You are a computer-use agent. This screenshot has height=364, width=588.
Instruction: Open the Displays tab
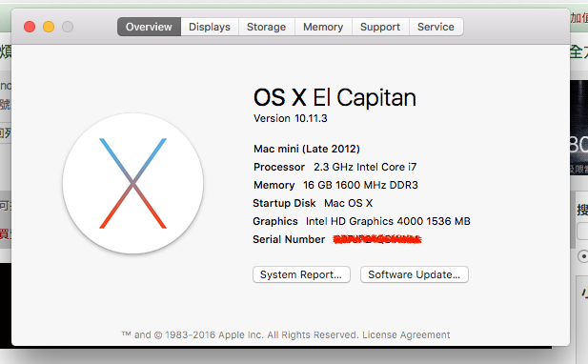tap(210, 27)
